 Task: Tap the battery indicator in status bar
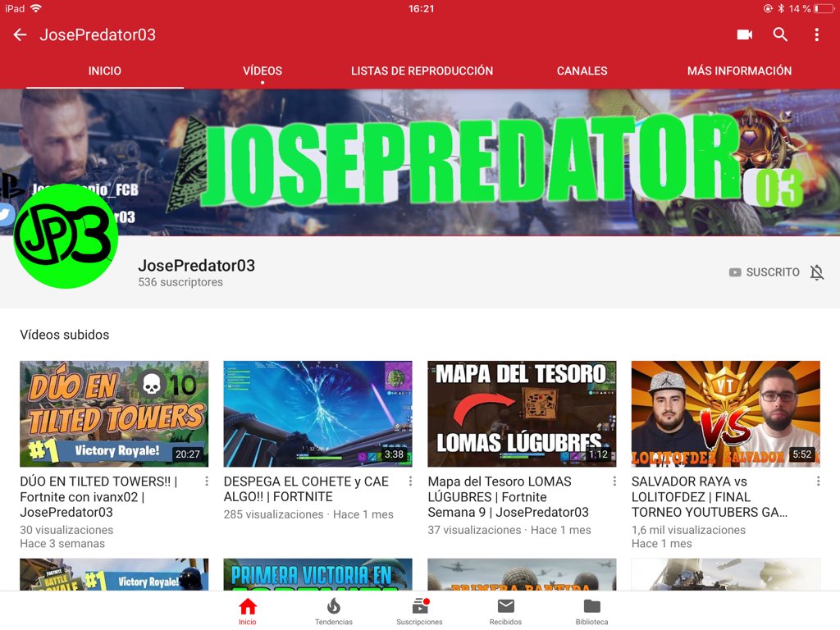pyautogui.click(x=824, y=8)
